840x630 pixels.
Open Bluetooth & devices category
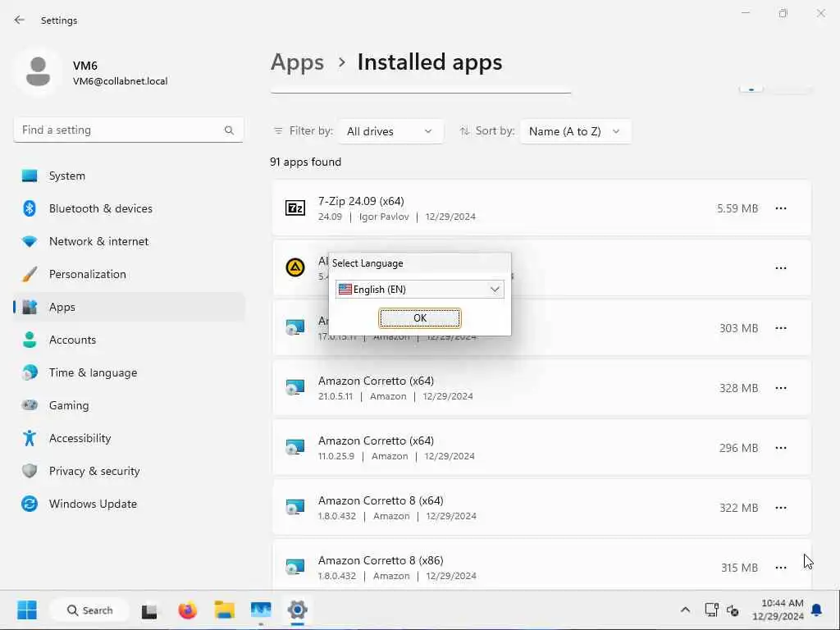pyautogui.click(x=129, y=208)
